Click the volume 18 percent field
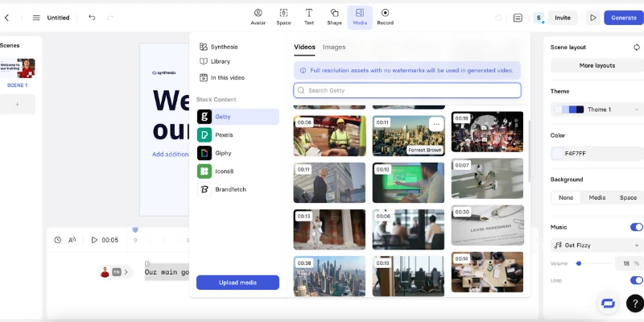The height and width of the screenshot is (322, 644). pos(630,263)
